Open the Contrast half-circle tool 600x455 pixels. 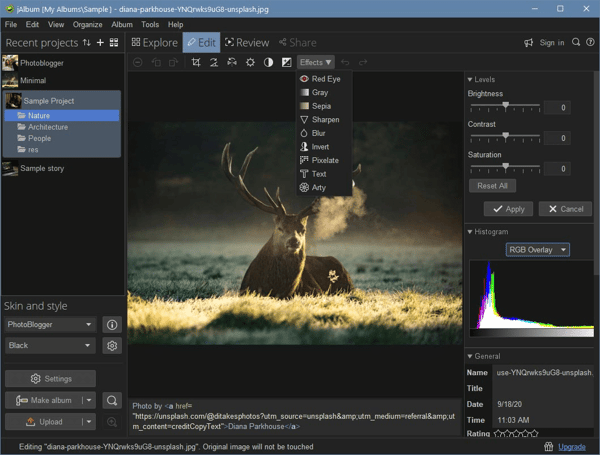tap(268, 62)
